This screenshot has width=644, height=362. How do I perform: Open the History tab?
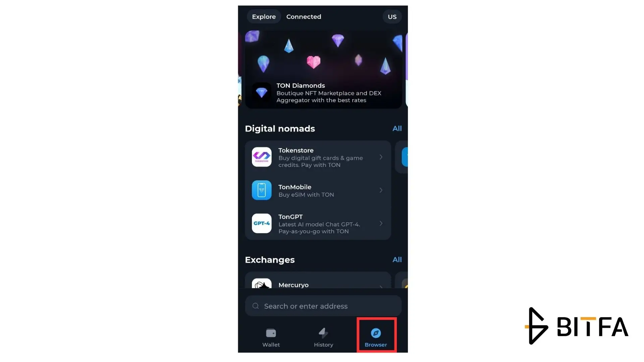click(323, 337)
